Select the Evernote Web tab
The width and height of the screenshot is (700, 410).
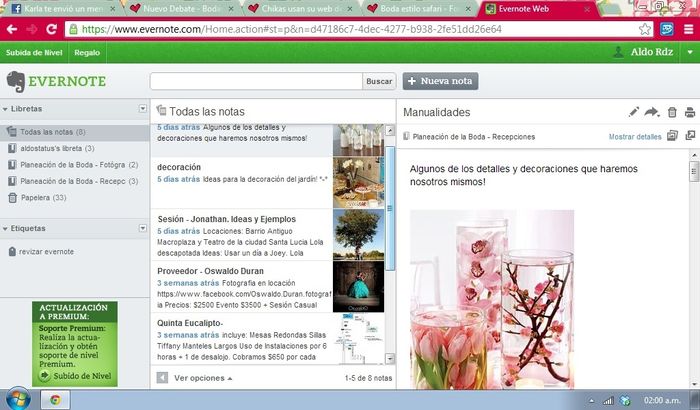click(x=538, y=8)
